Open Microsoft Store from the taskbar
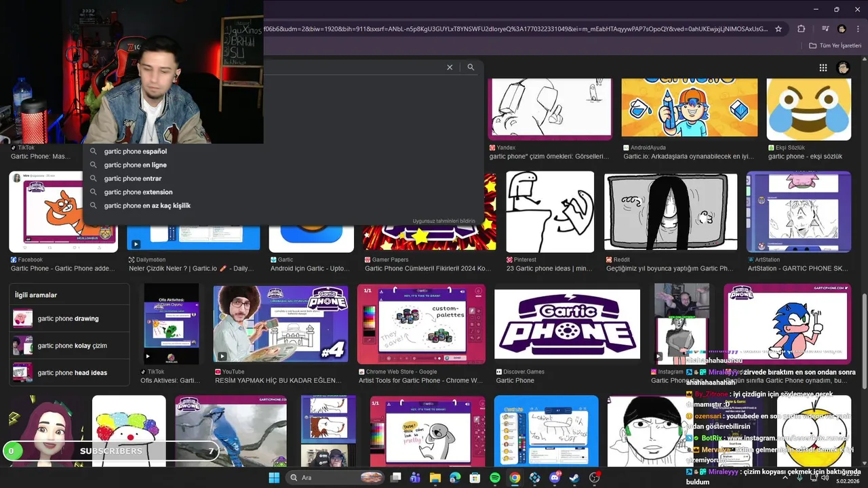 click(475, 478)
